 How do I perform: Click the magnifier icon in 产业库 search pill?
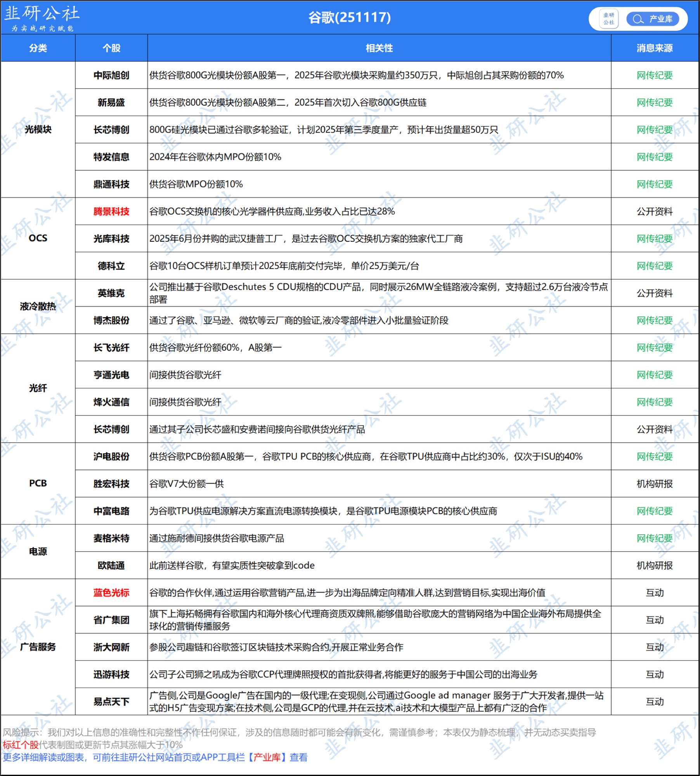coord(638,19)
